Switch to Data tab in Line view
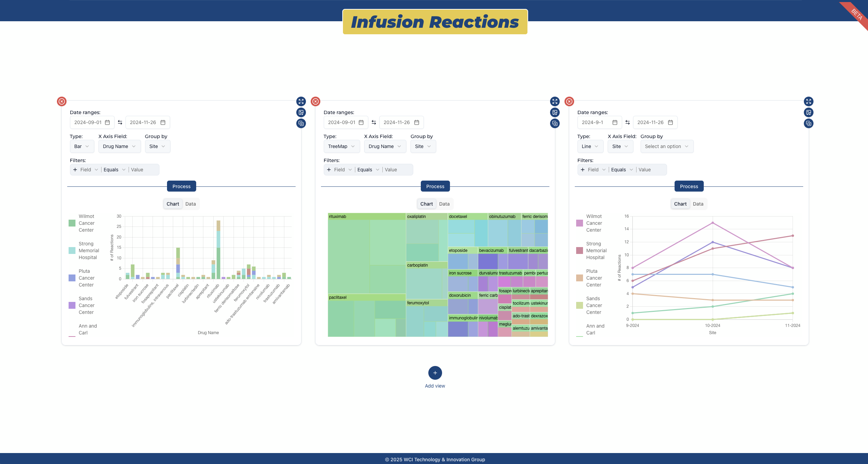 point(698,204)
